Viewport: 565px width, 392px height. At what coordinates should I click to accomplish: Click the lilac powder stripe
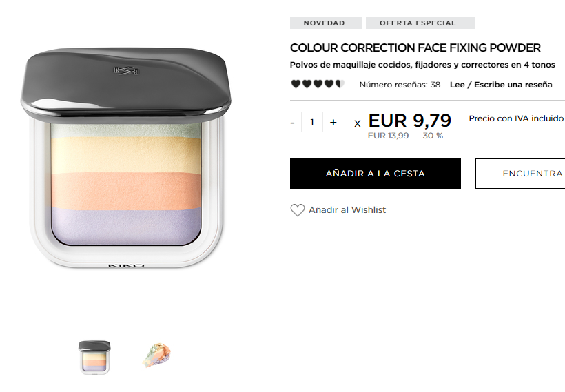pos(126,226)
